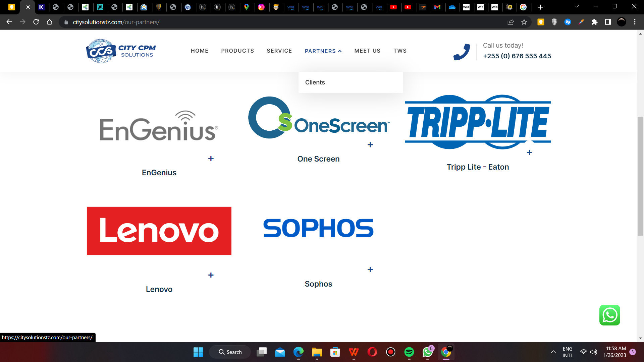This screenshot has height=362, width=644.
Task: Expand the plus icon under EnGenius
Action: coord(211,159)
